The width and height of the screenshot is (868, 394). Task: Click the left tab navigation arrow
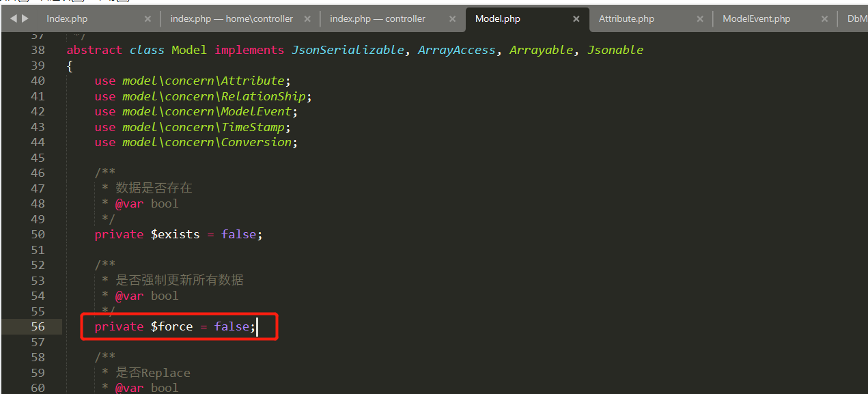click(x=14, y=18)
